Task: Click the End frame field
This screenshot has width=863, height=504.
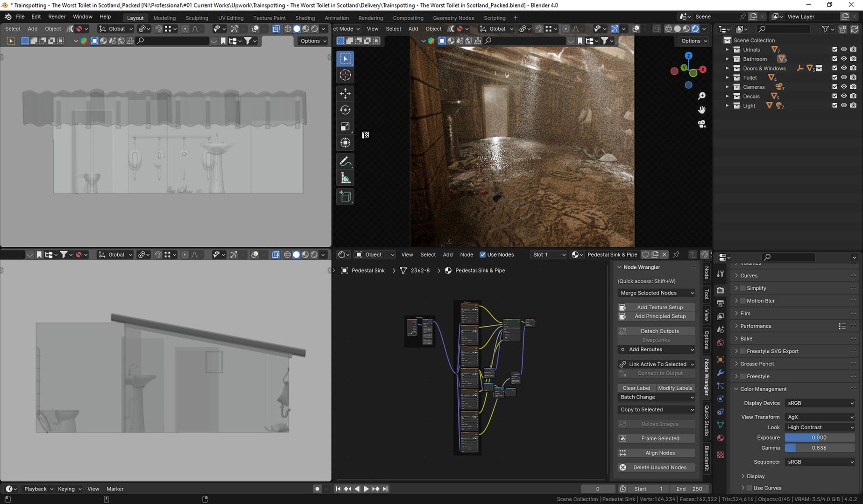Action: (690, 489)
